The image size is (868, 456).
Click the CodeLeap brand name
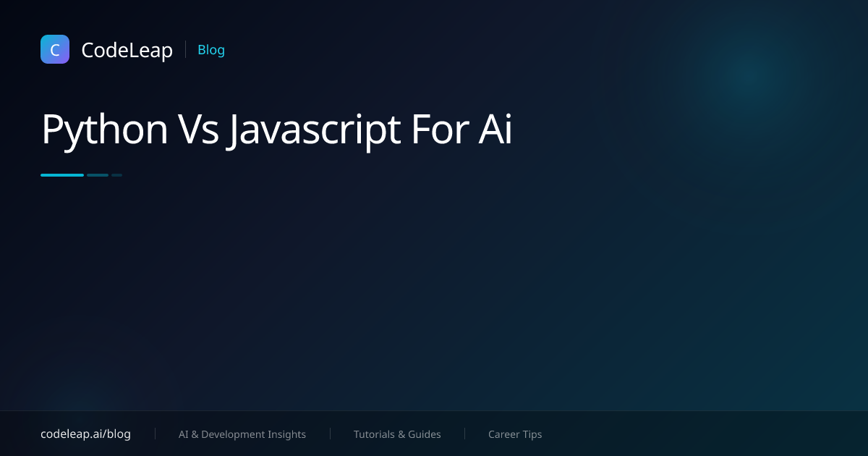coord(127,50)
